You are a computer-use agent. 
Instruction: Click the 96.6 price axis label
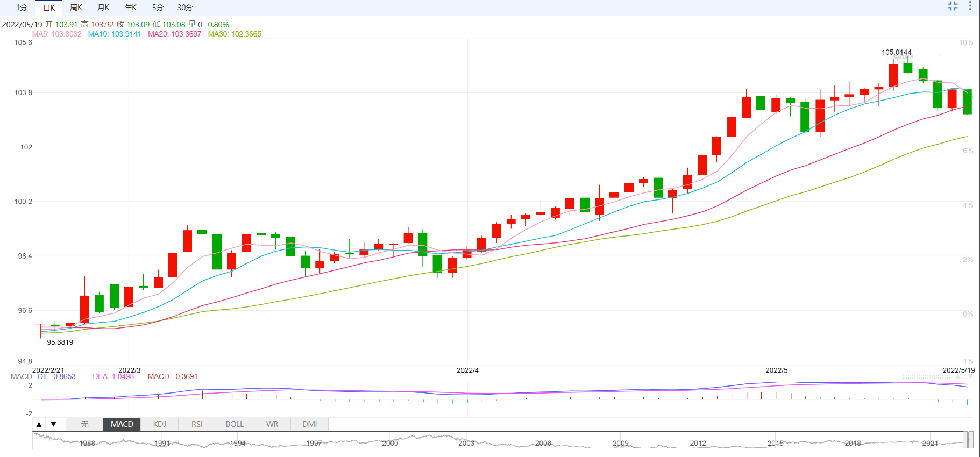(x=25, y=310)
